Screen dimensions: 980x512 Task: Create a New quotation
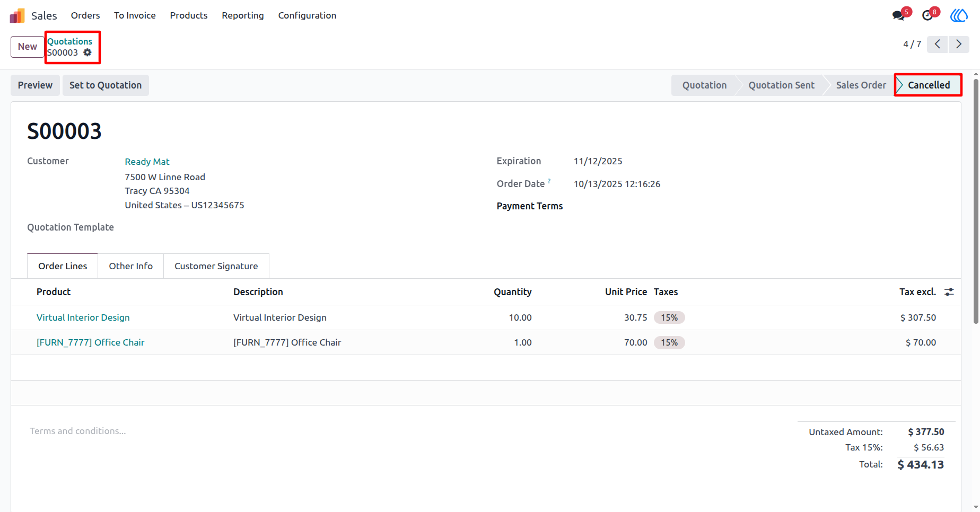click(x=28, y=47)
